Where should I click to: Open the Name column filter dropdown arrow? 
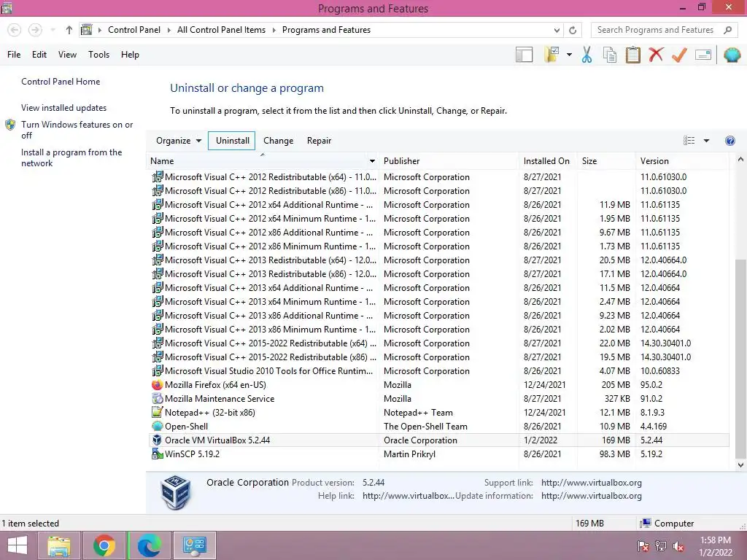(x=372, y=161)
